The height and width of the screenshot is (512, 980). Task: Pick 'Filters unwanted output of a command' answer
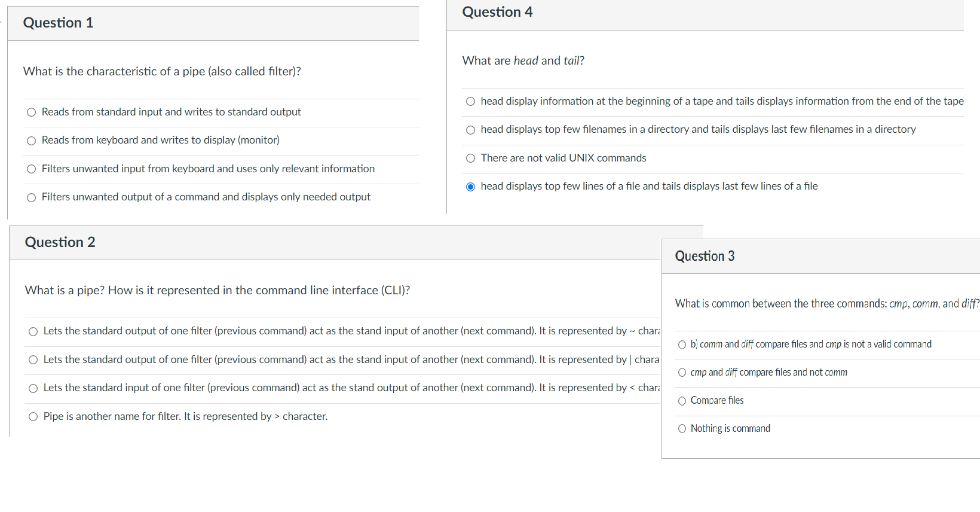32,197
